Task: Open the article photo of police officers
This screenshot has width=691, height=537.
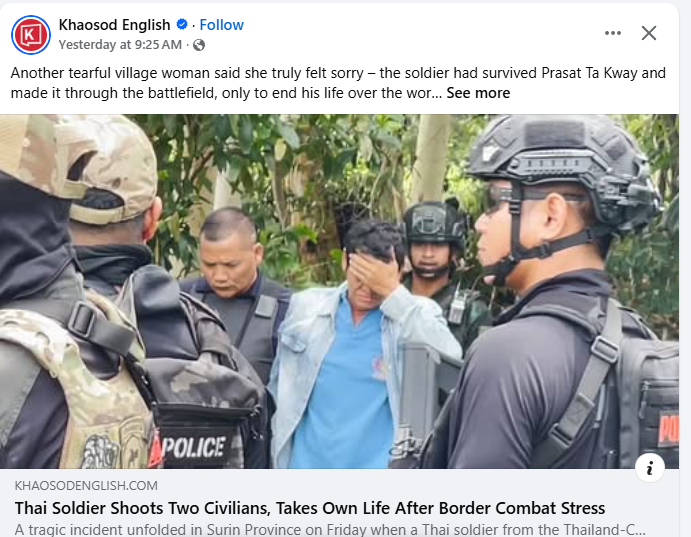Action: tap(339, 291)
